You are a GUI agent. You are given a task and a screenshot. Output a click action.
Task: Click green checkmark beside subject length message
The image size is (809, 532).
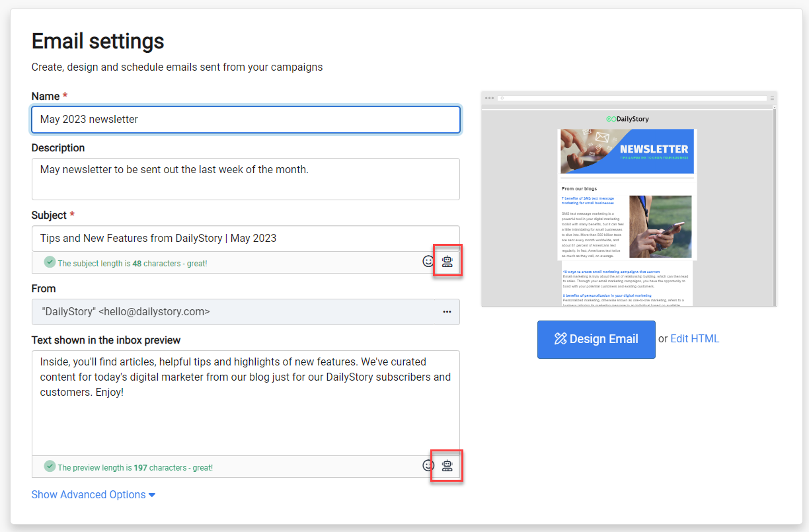(x=50, y=262)
